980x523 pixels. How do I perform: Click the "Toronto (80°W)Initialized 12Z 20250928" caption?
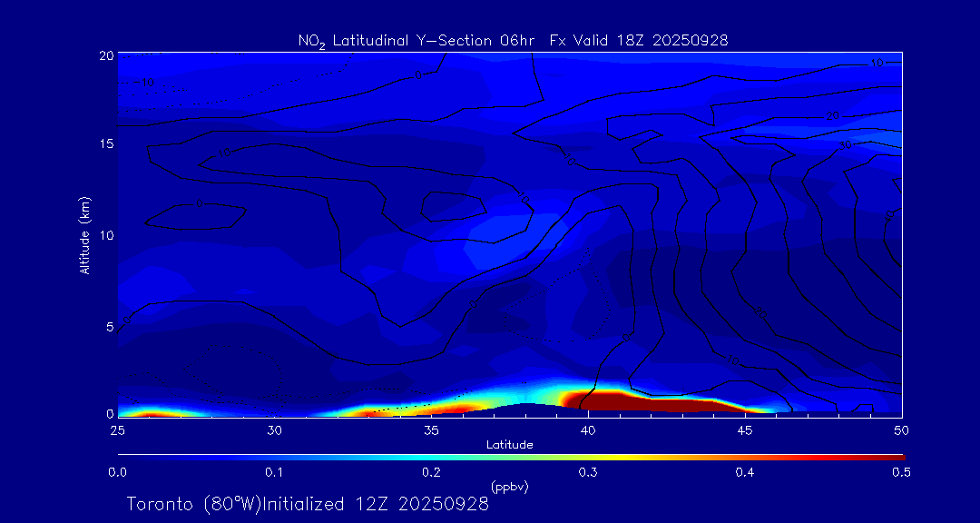tap(309, 504)
